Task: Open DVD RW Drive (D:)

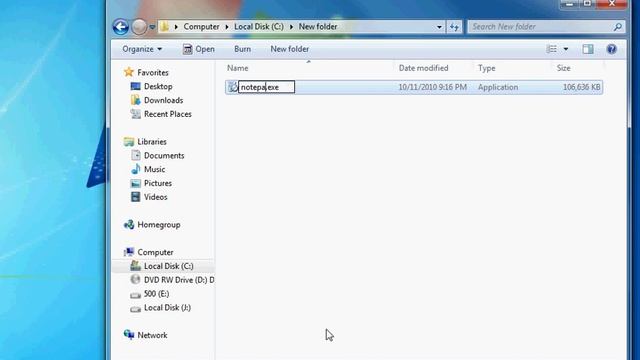Action: click(x=179, y=280)
